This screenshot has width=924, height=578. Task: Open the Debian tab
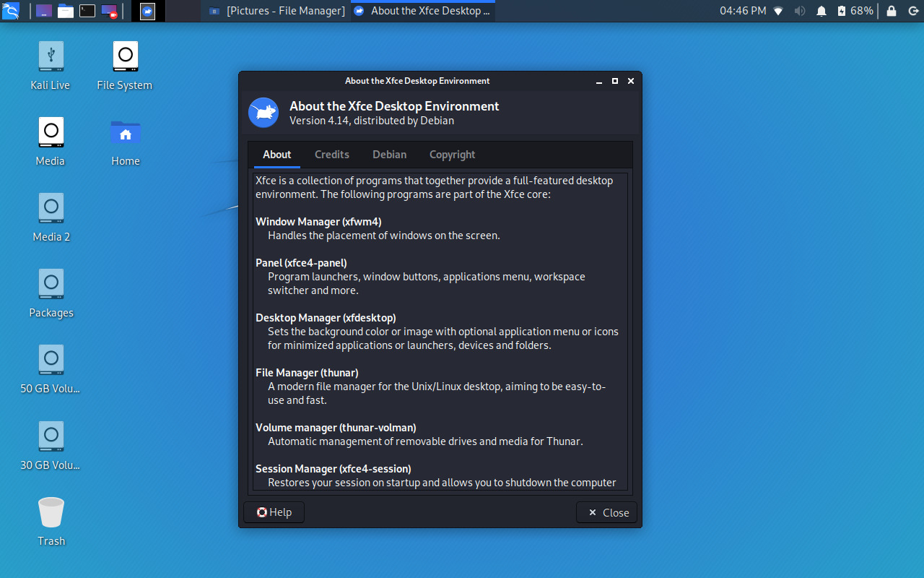[x=389, y=154]
